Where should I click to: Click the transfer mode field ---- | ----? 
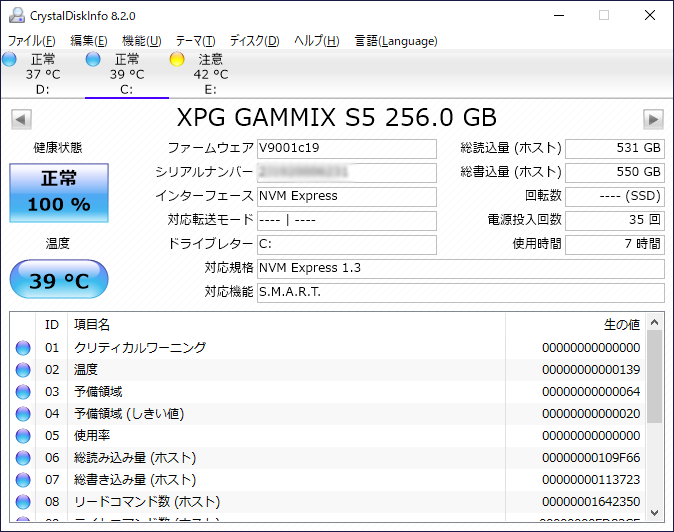[347, 221]
